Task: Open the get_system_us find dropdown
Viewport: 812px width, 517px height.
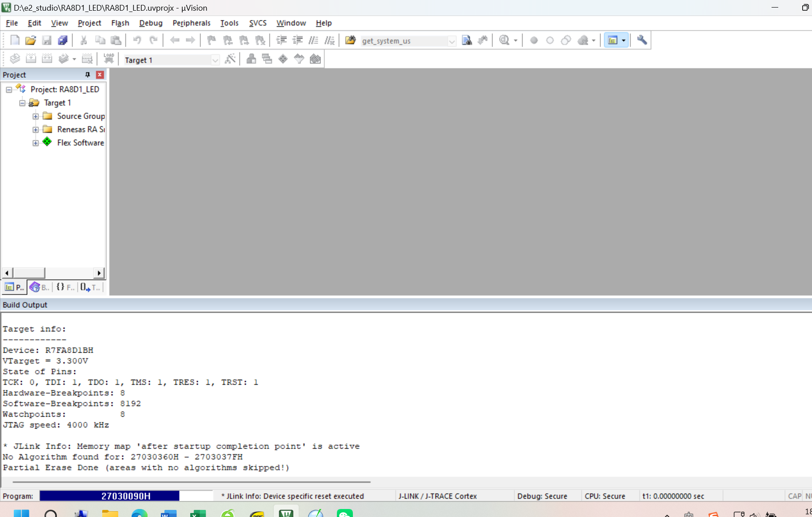Action: (x=452, y=41)
